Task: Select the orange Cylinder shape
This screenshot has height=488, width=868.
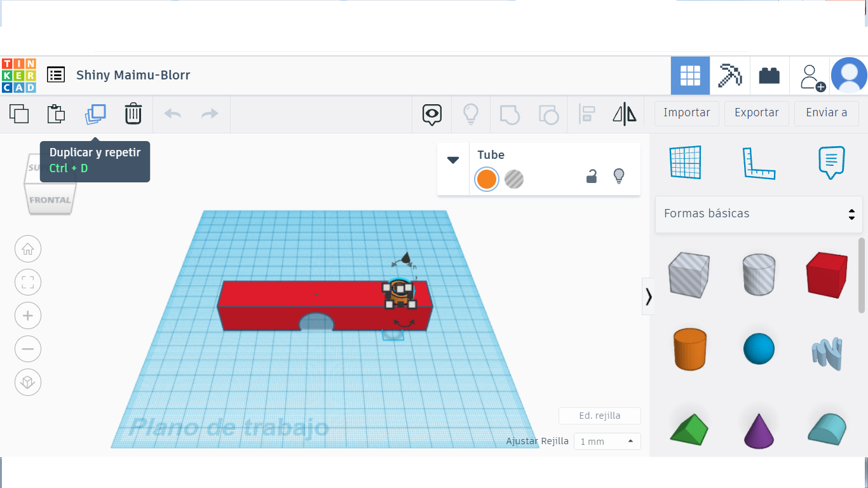Action: pyautogui.click(x=689, y=349)
